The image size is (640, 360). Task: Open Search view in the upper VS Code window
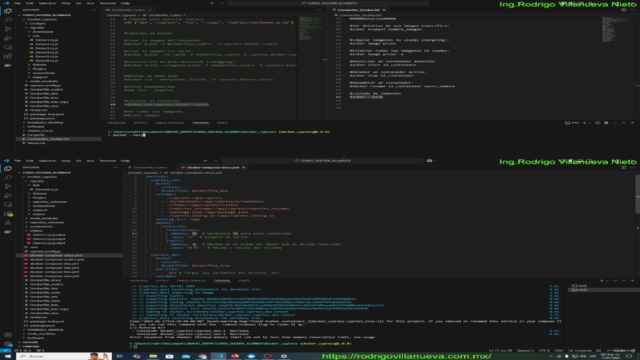7,20
